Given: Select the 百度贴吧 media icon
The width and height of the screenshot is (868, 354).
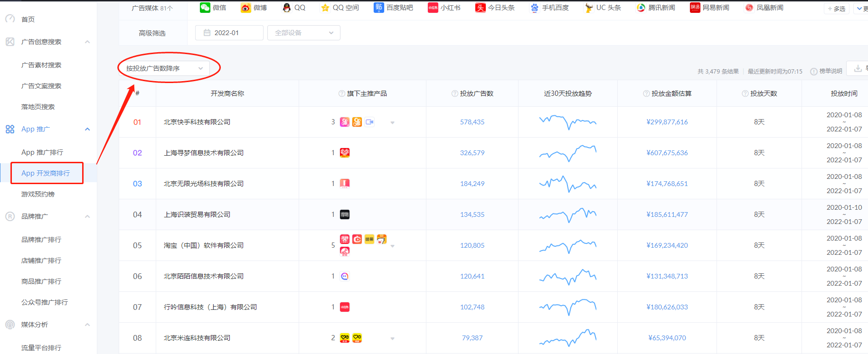Looking at the screenshot, I should pyautogui.click(x=379, y=8).
